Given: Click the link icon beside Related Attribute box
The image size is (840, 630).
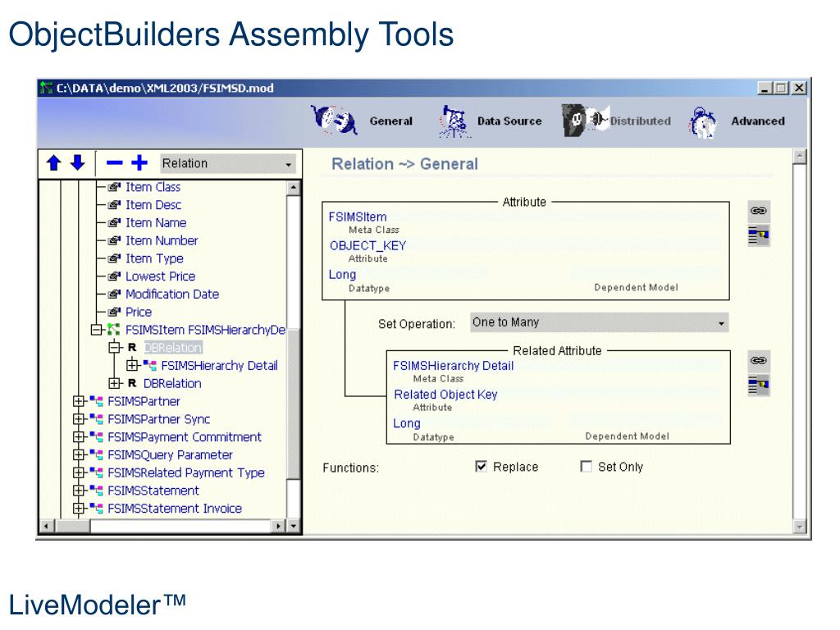Looking at the screenshot, I should tap(759, 360).
